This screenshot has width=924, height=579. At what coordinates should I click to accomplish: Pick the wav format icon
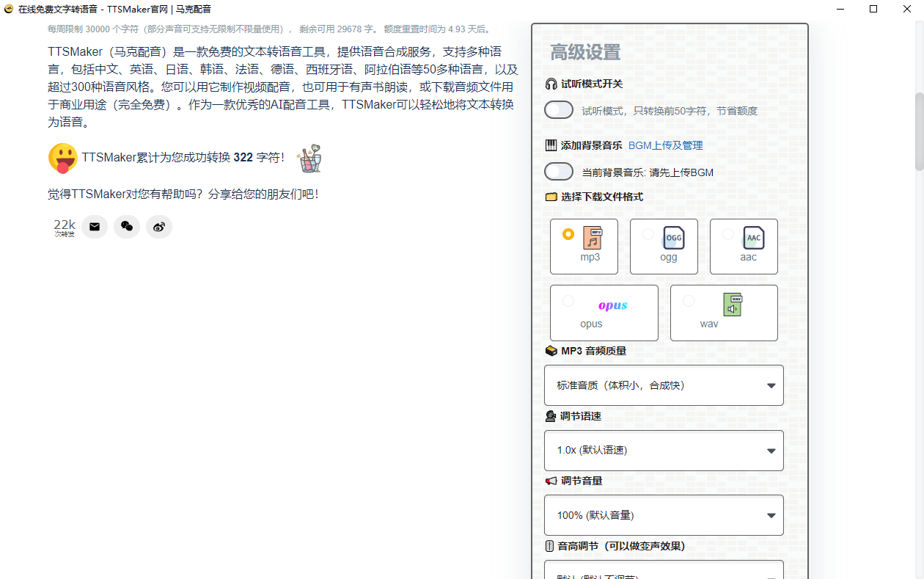[731, 305]
